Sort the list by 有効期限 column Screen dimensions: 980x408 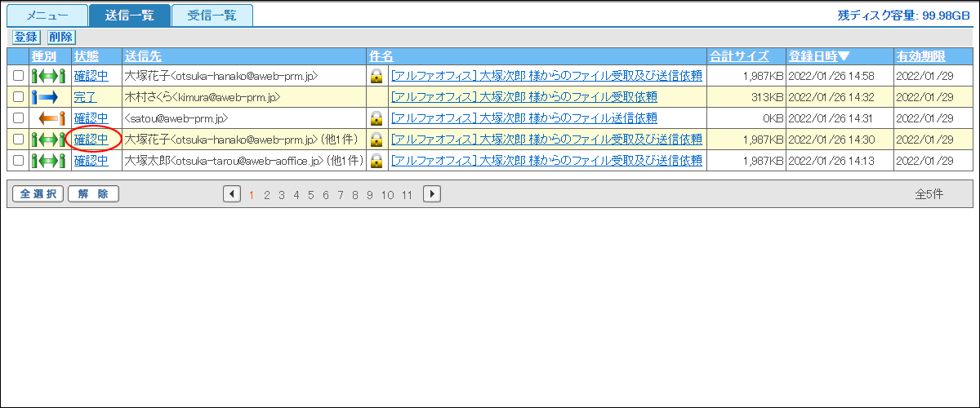click(920, 56)
